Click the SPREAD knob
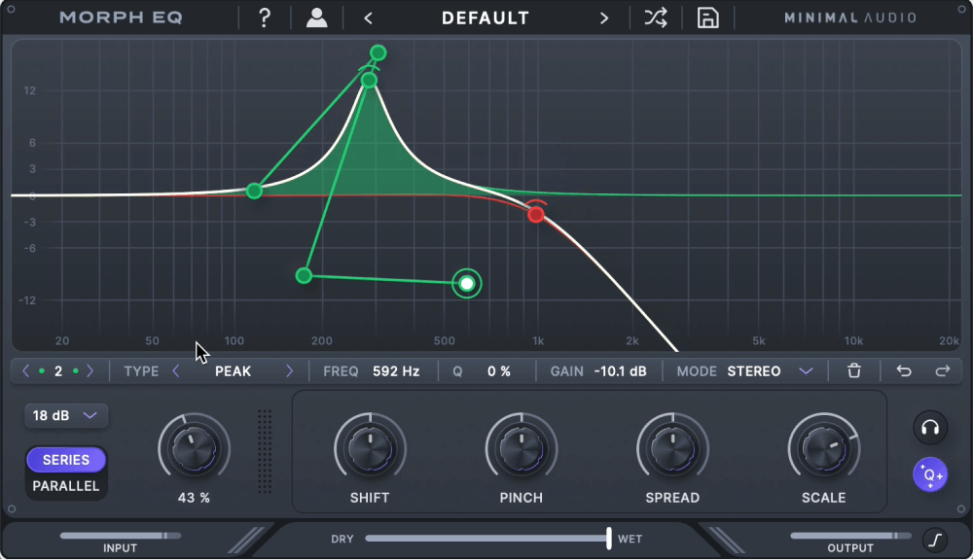 [x=672, y=449]
